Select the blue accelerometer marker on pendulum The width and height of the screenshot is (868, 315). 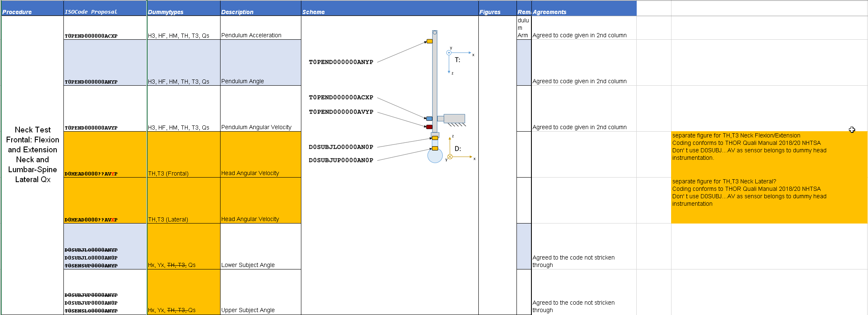coord(429,119)
